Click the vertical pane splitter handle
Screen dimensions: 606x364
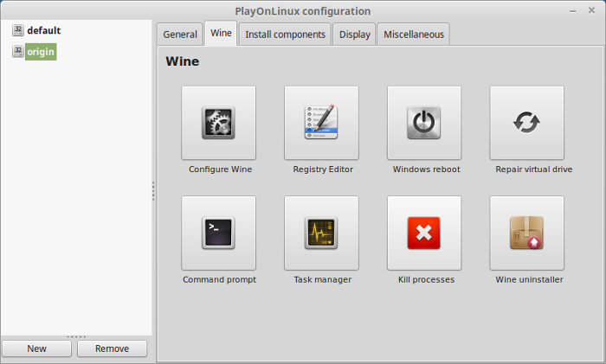(x=153, y=191)
